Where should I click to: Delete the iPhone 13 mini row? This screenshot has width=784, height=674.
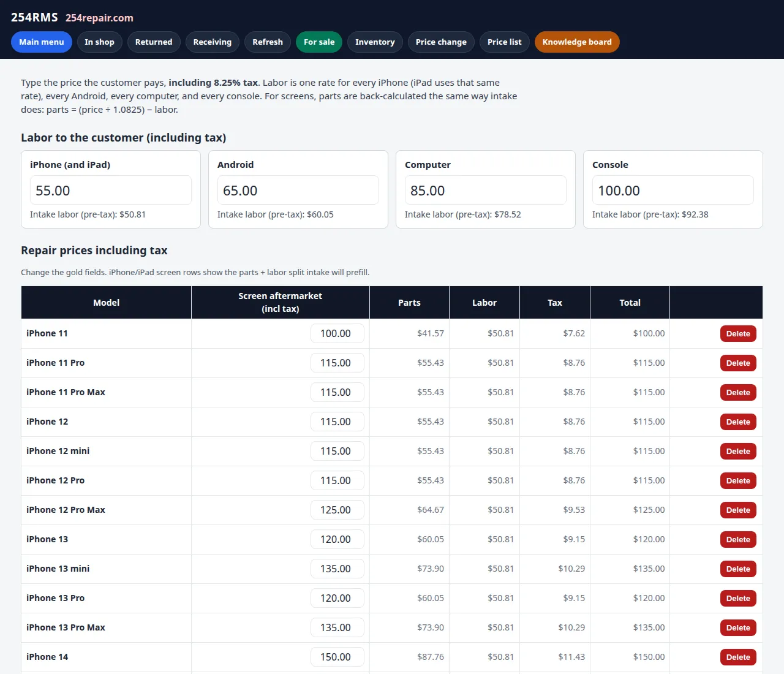point(738,569)
